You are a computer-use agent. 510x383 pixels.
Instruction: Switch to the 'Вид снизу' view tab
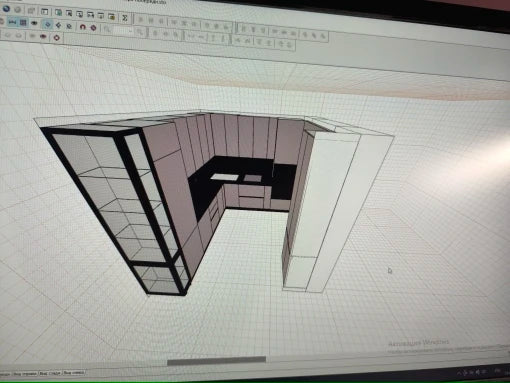(74, 372)
